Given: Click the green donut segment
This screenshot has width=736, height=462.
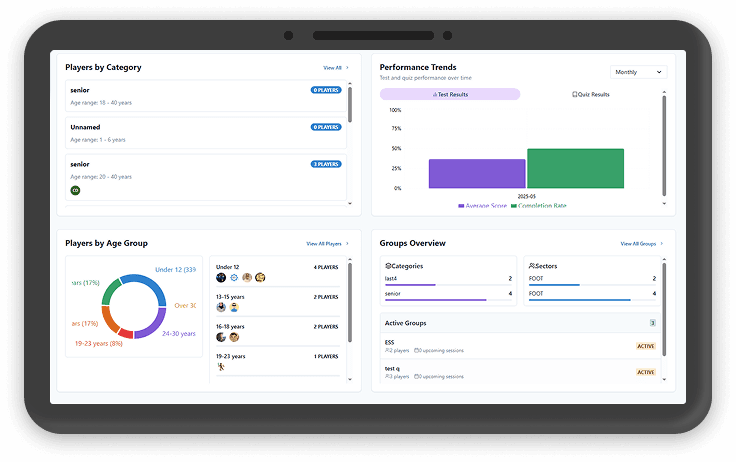Looking at the screenshot, I should pyautogui.click(x=111, y=291).
